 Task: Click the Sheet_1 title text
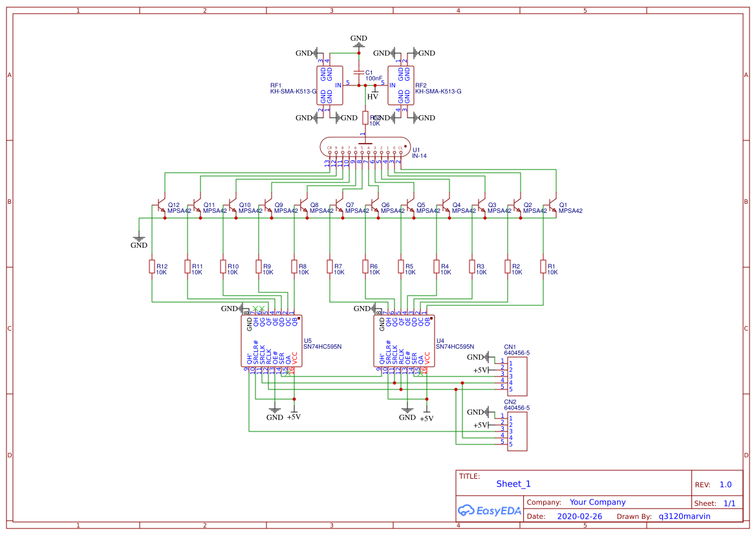[x=513, y=483]
